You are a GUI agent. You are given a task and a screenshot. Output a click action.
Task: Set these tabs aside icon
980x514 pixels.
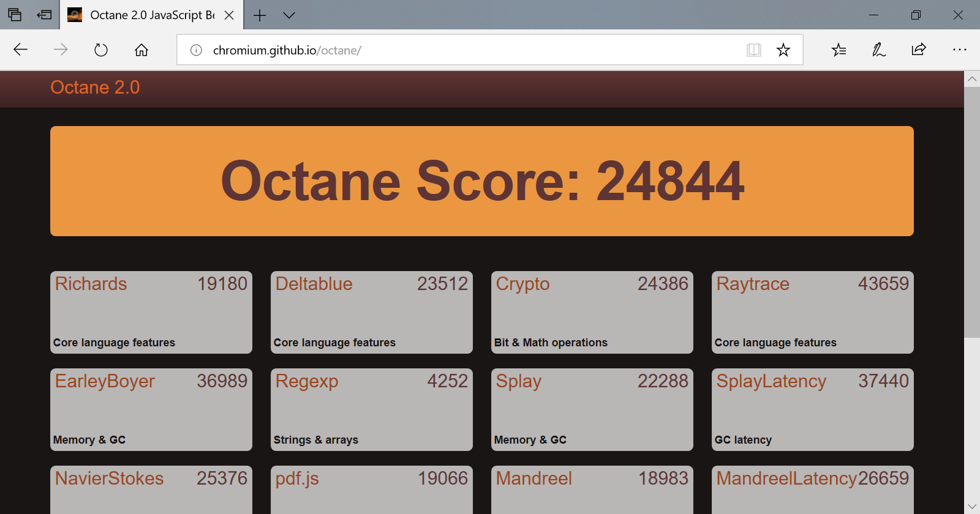click(x=44, y=15)
